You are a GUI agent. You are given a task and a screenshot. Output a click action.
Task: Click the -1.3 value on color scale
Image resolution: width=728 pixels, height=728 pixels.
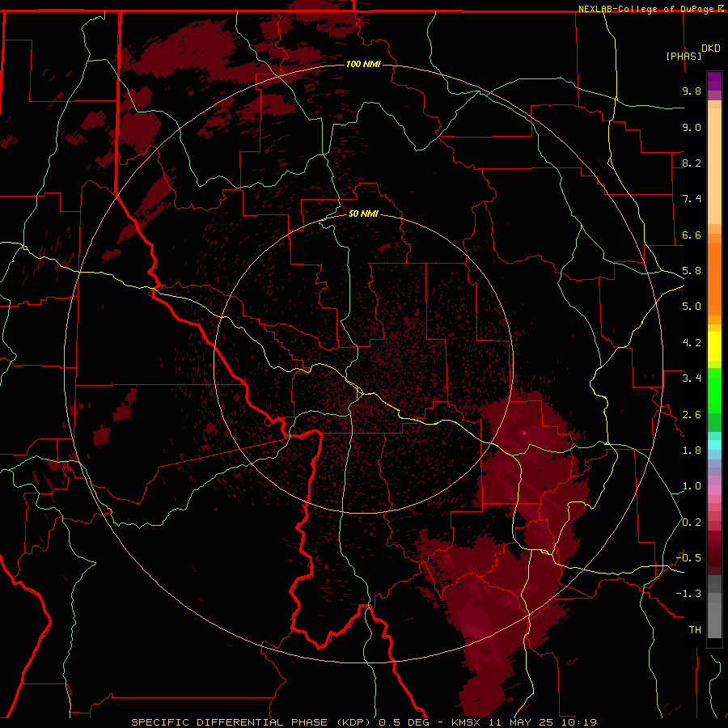pyautogui.click(x=688, y=594)
